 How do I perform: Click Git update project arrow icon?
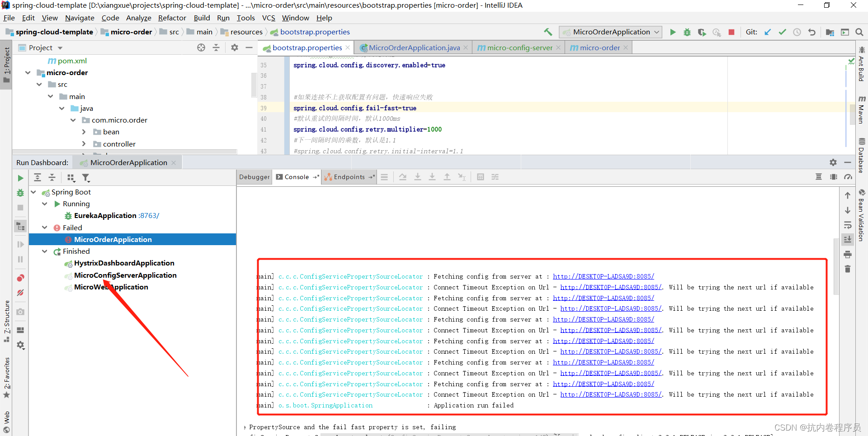[768, 32]
